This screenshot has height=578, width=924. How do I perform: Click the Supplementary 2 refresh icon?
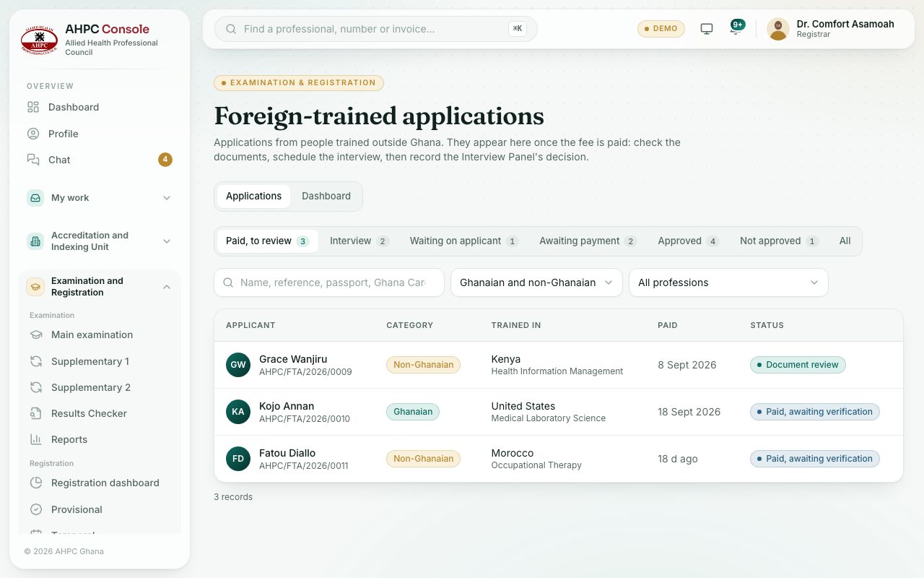pos(36,387)
